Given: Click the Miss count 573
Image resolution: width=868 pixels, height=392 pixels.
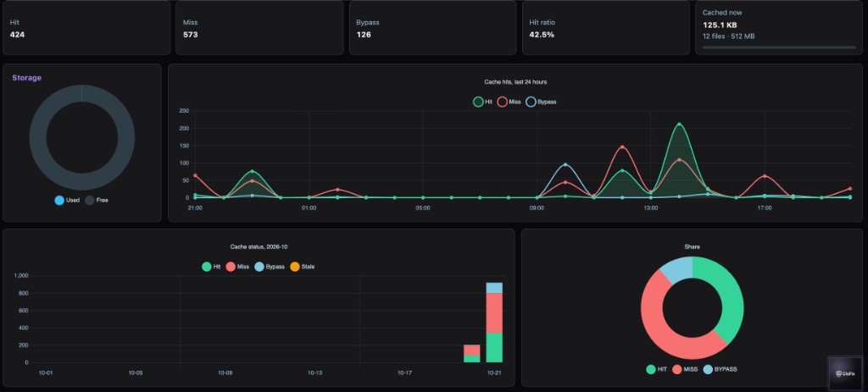Looking at the screenshot, I should pyautogui.click(x=191, y=34).
